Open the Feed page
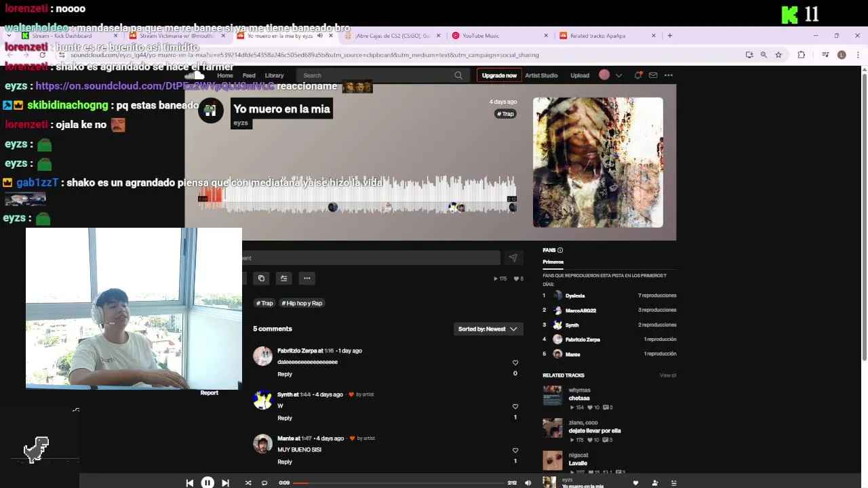The height and width of the screenshot is (488, 868). tap(249, 75)
